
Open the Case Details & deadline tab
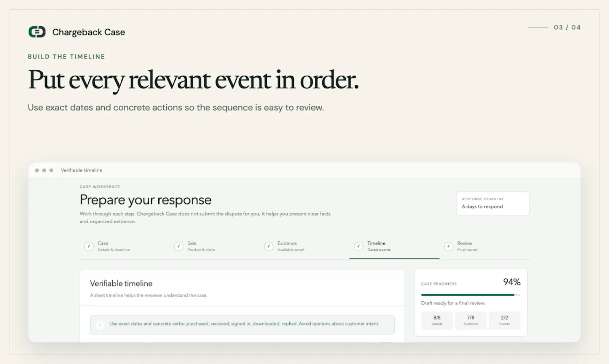(x=124, y=246)
